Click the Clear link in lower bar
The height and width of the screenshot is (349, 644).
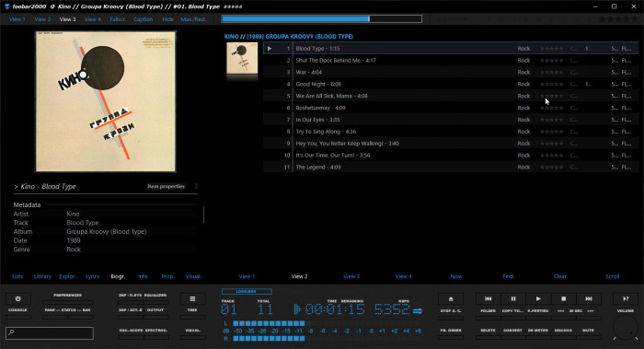point(559,276)
